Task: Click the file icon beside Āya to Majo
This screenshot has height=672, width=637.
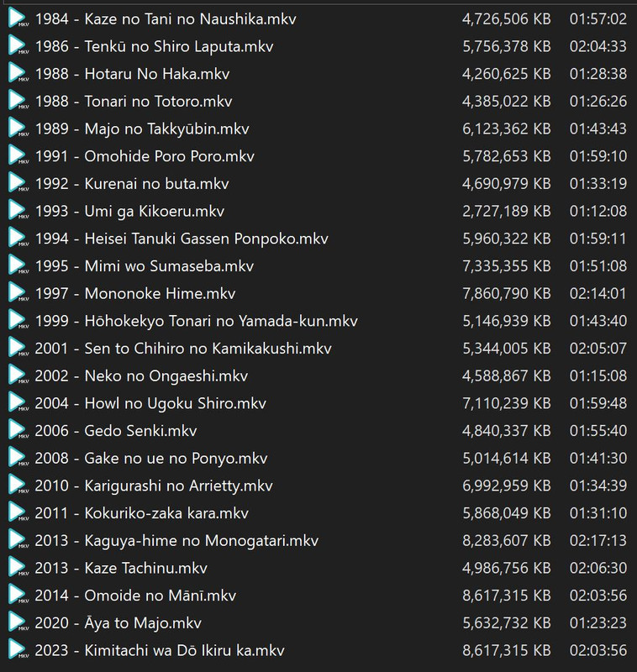Action: [17, 623]
